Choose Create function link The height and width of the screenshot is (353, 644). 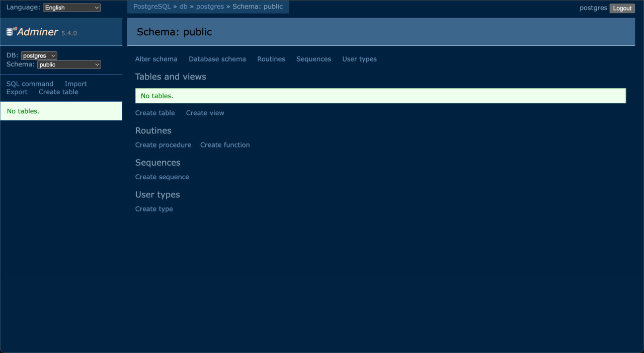click(x=225, y=145)
